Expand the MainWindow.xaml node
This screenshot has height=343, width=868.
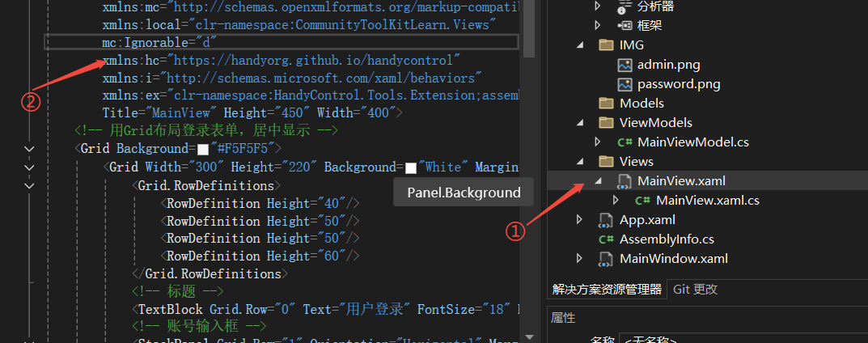pos(579,258)
